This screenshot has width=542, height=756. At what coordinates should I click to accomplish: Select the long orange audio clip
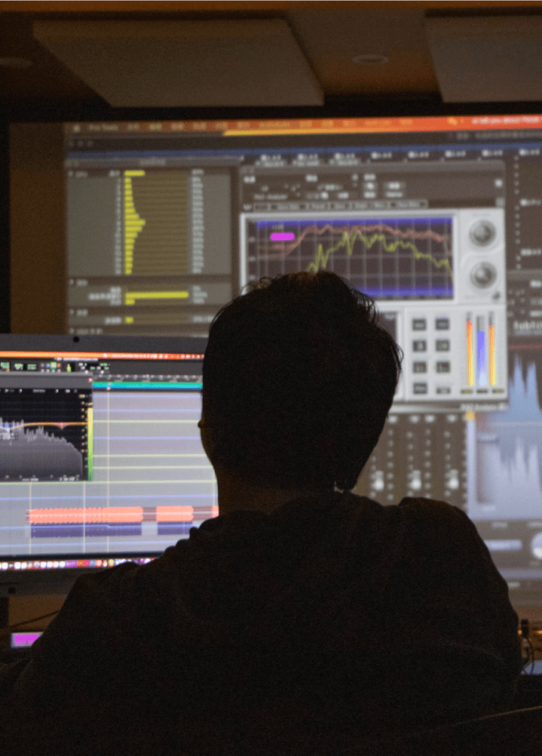click(84, 515)
